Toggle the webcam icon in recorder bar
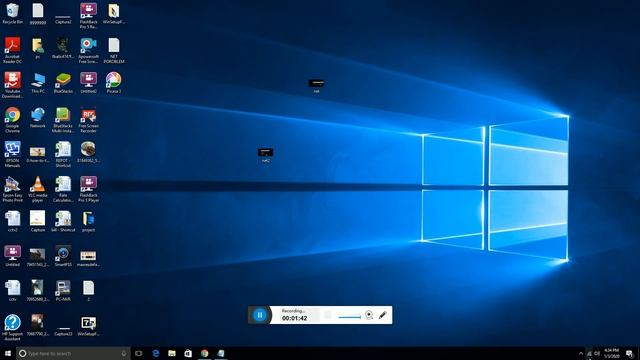Image resolution: width=640 pixels, height=360 pixels. [x=369, y=315]
